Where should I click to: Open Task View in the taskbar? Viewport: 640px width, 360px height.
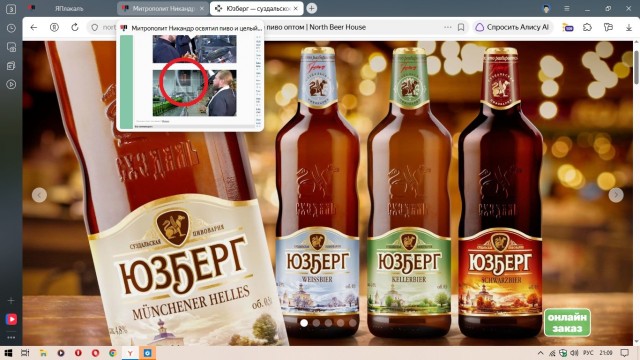pyautogui.click(x=25, y=353)
